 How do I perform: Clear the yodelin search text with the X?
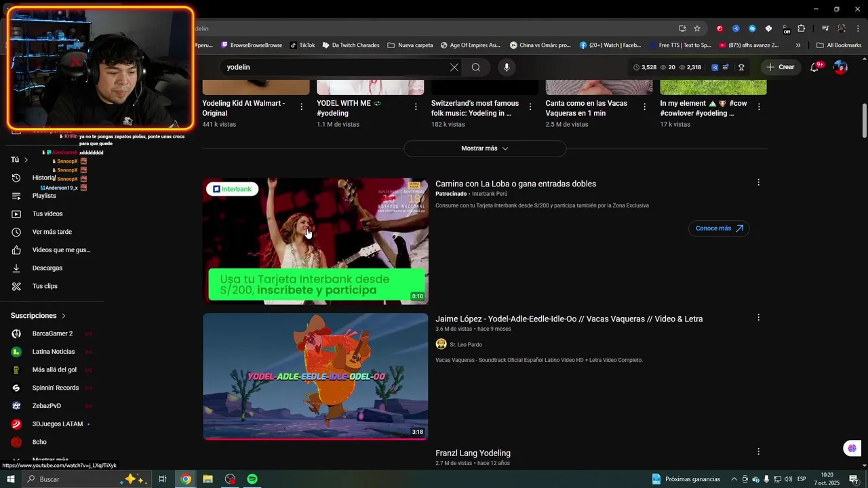(x=454, y=67)
